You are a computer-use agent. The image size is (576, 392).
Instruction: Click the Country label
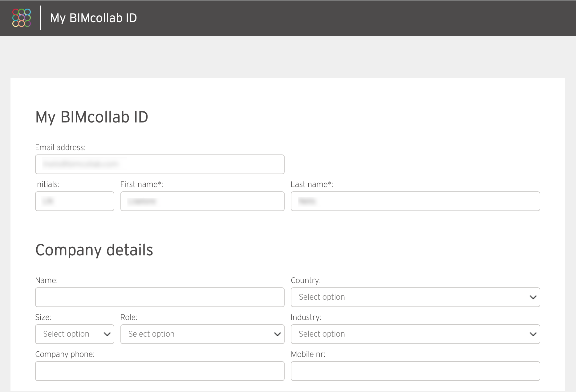[x=306, y=280]
